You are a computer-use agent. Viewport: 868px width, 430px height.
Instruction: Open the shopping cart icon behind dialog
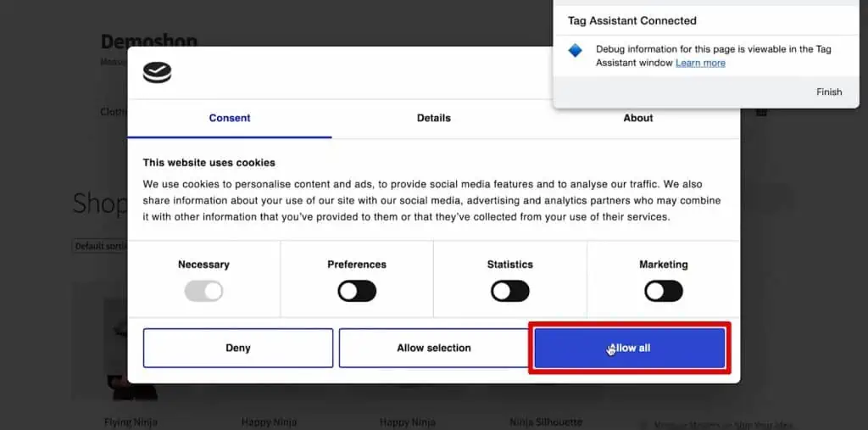tap(761, 112)
